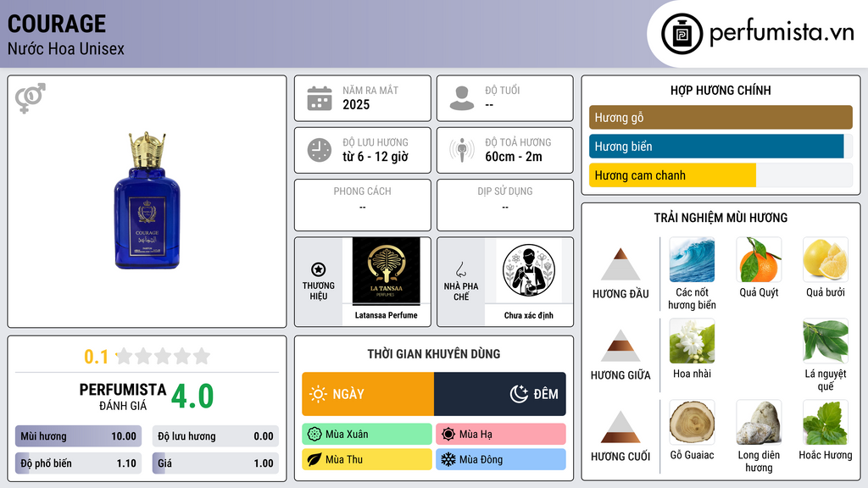Go to perfumista.vn site name
The height and width of the screenshot is (488, 868).
coord(782,32)
